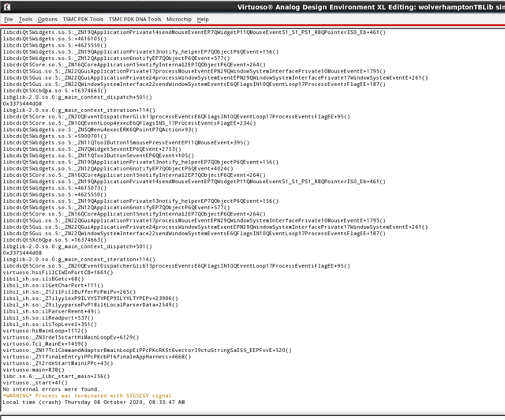505x420 pixels.
Task: Click the QToolButton mousePressEvent+395 line
Action: tap(126, 142)
